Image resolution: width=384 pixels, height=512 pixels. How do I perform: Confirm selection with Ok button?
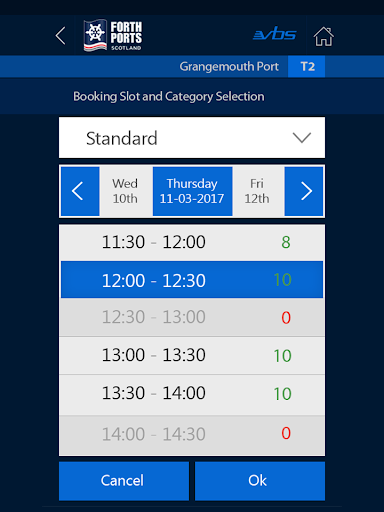260,481
